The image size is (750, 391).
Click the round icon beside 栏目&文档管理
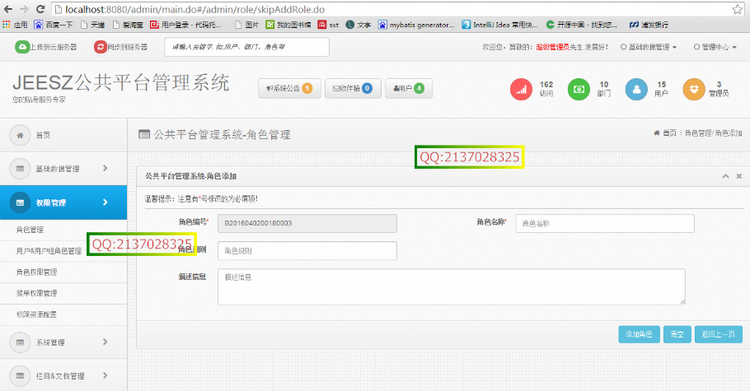coord(20,376)
